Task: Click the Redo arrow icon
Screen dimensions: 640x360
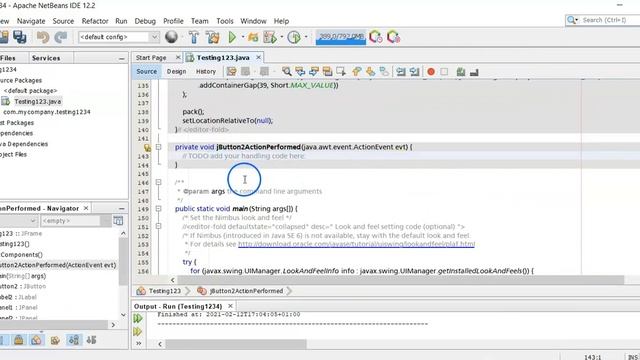Action: (x=61, y=37)
